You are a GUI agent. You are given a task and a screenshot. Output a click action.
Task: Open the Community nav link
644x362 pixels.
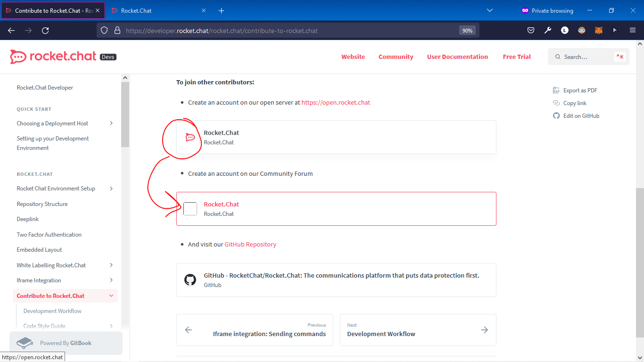pyautogui.click(x=396, y=57)
